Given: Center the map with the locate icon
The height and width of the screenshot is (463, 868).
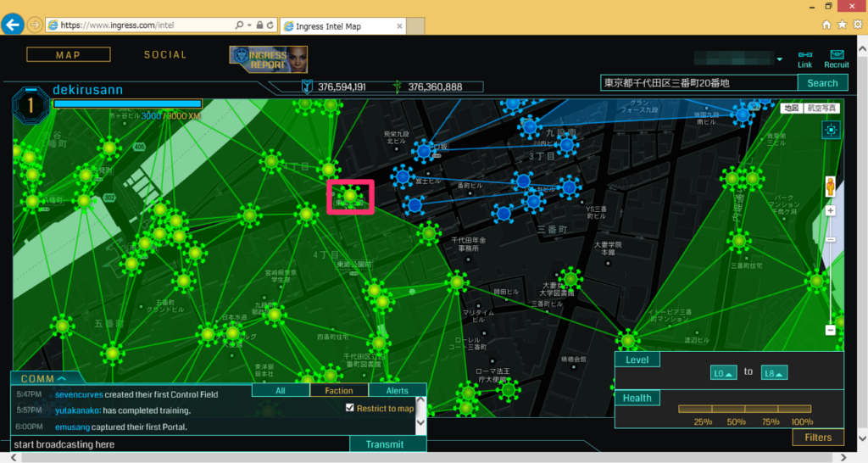Looking at the screenshot, I should pyautogui.click(x=831, y=130).
